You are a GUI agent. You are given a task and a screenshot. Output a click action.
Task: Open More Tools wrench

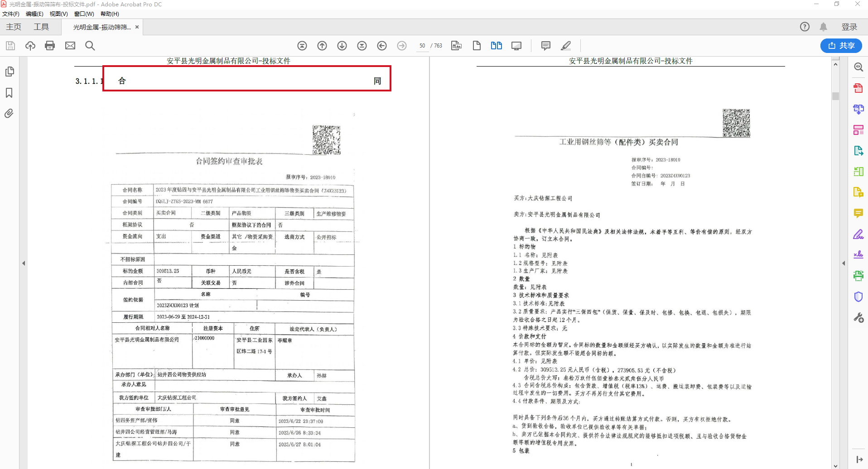(x=858, y=318)
